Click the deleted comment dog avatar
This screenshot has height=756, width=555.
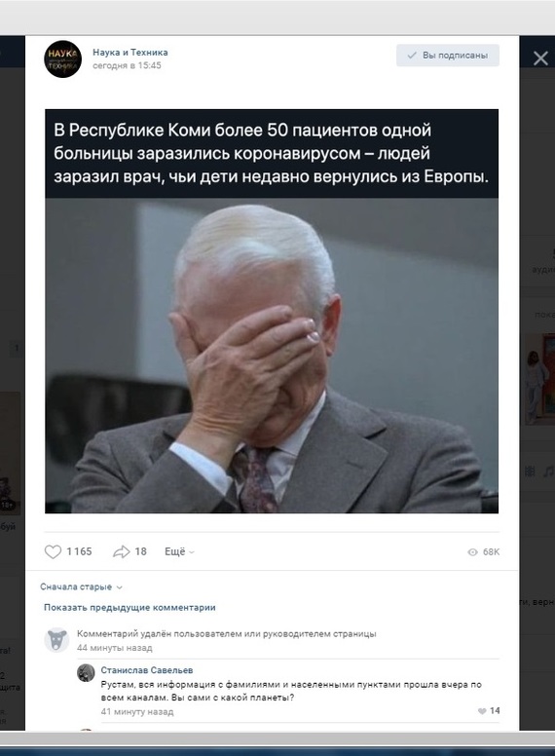tap(56, 640)
